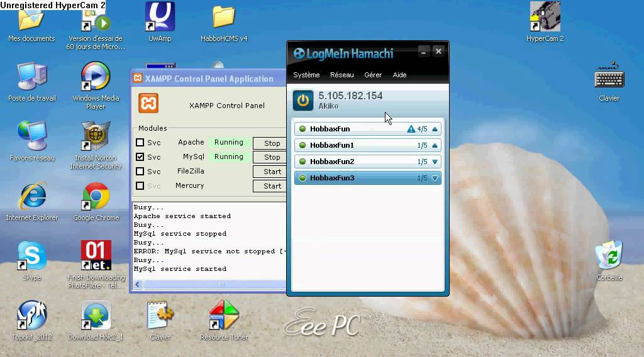Start the FileZilla module

click(x=270, y=172)
